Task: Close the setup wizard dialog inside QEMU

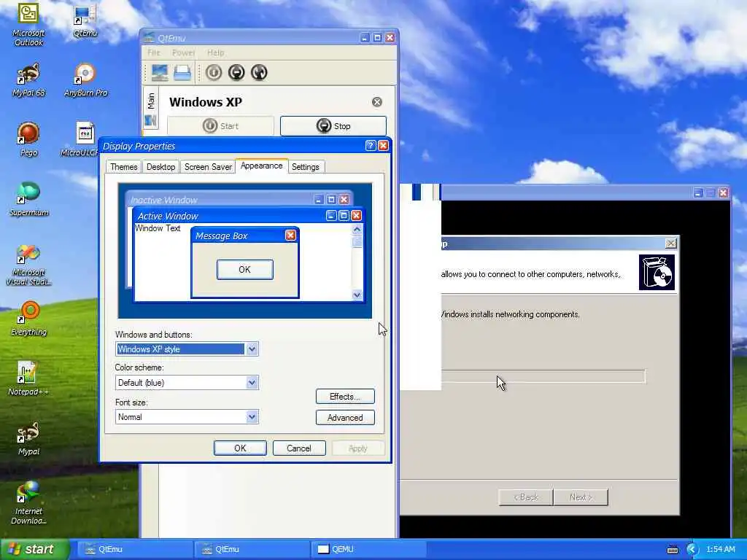Action: click(x=671, y=244)
